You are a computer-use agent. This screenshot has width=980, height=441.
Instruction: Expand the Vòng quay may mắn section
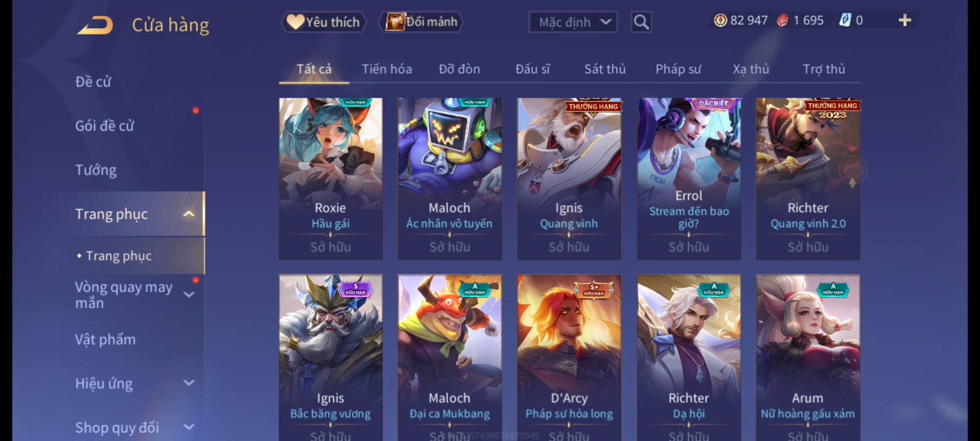pos(189,294)
